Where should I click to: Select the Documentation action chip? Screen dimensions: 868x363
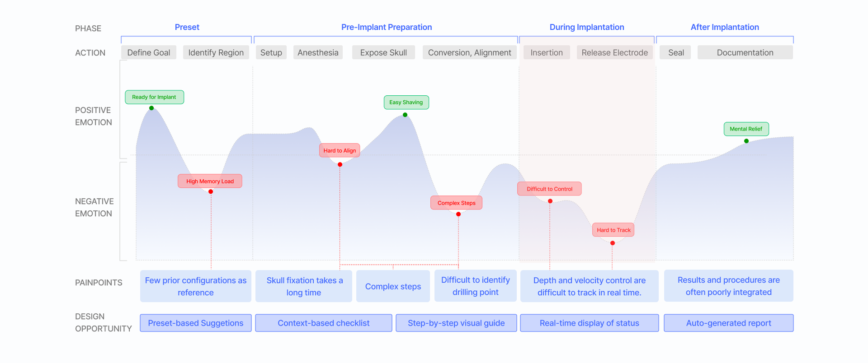click(745, 52)
